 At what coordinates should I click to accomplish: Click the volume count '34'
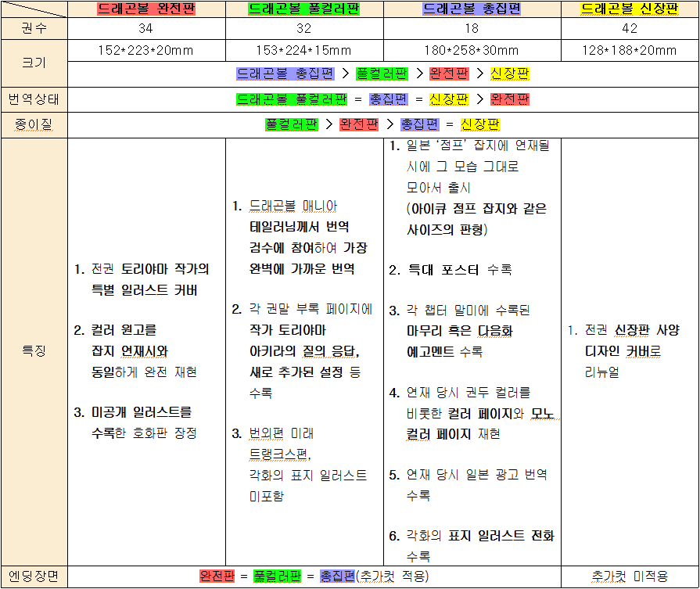(146, 28)
